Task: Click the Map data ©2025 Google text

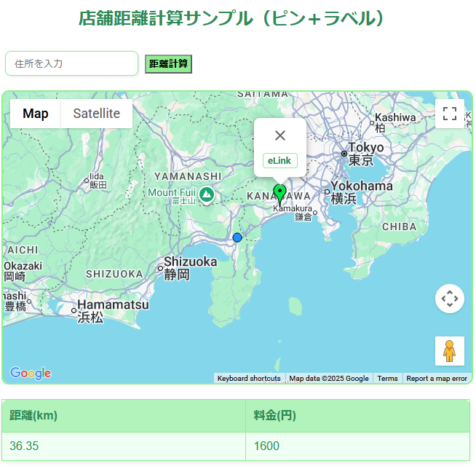Action: tap(329, 379)
